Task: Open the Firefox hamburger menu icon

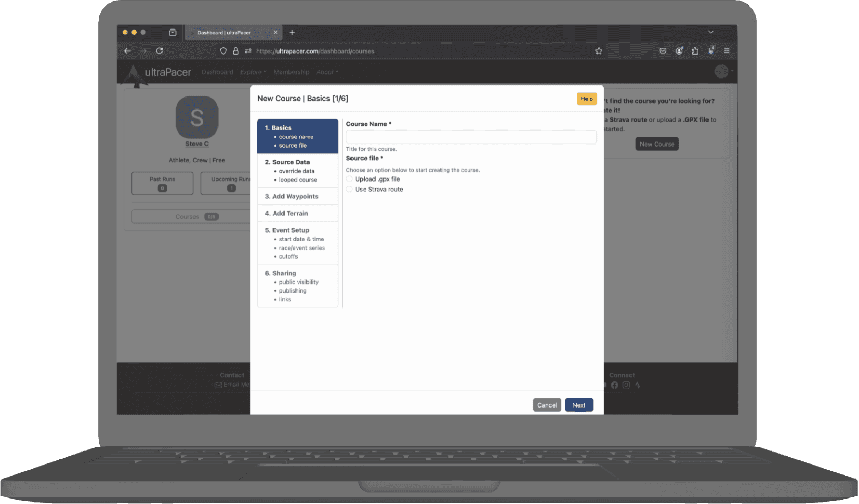Action: (x=726, y=51)
